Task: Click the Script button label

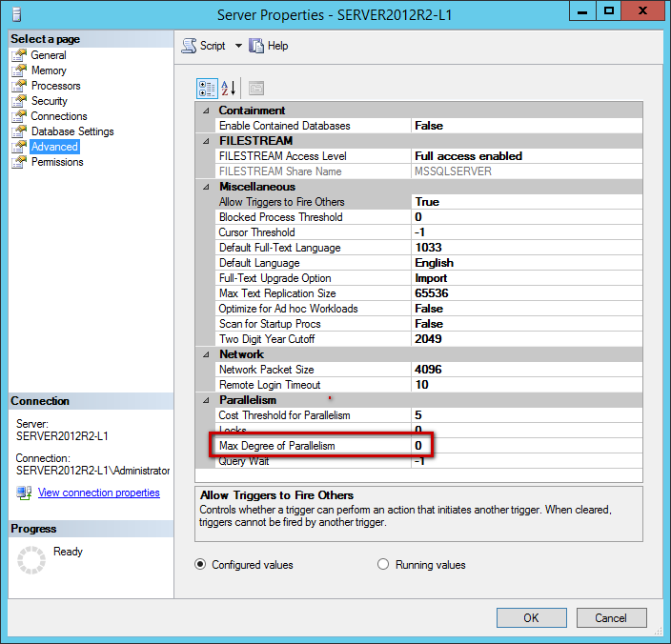Action: (213, 46)
